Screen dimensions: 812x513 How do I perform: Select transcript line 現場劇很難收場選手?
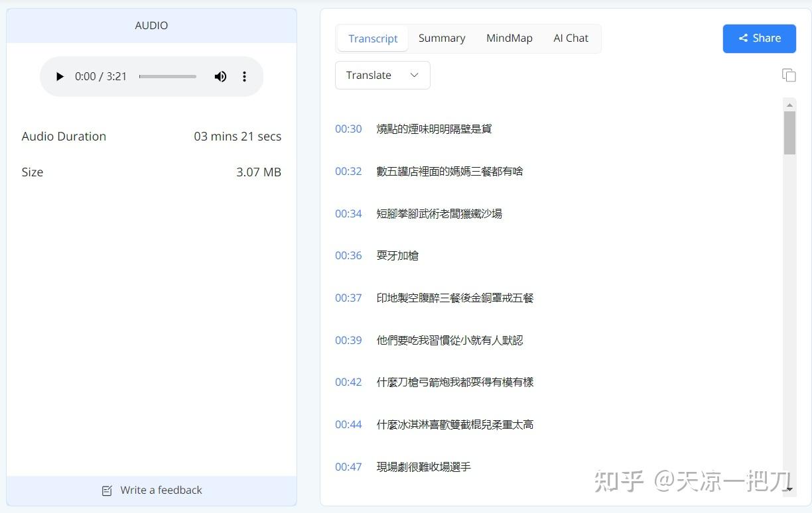[424, 467]
